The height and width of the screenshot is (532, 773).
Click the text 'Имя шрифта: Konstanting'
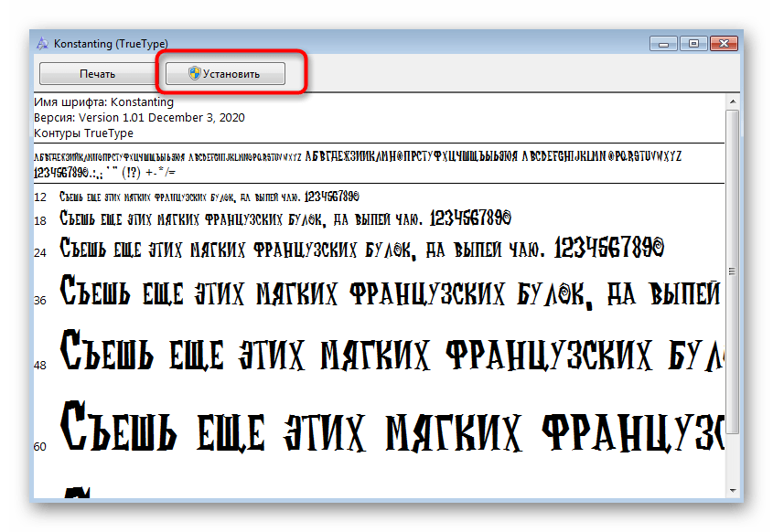[x=103, y=102]
